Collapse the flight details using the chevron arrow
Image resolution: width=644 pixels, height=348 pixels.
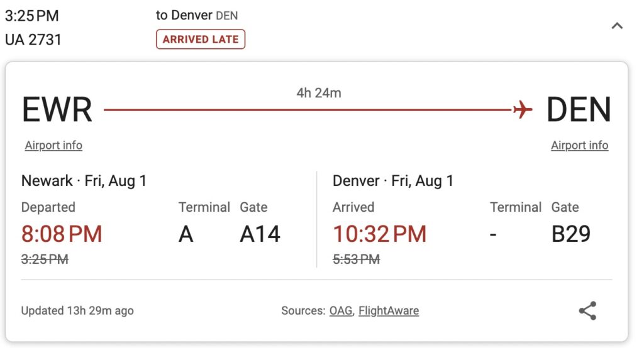617,26
